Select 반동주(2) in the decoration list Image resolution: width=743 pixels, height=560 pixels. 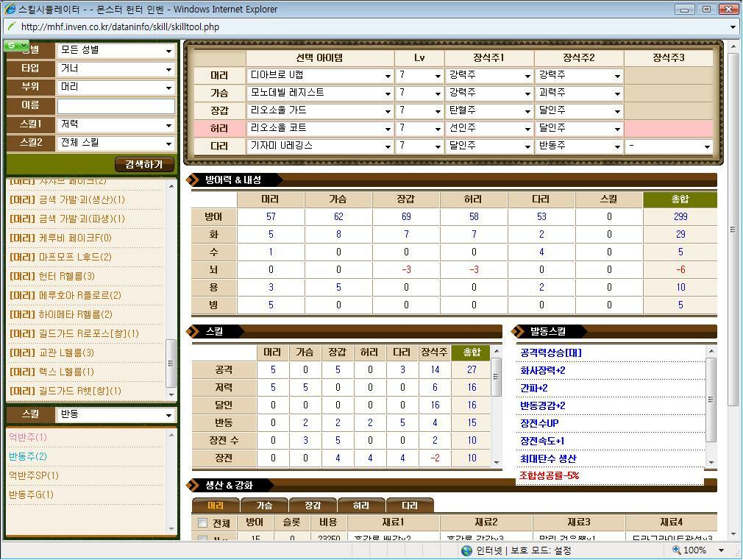click(28, 456)
